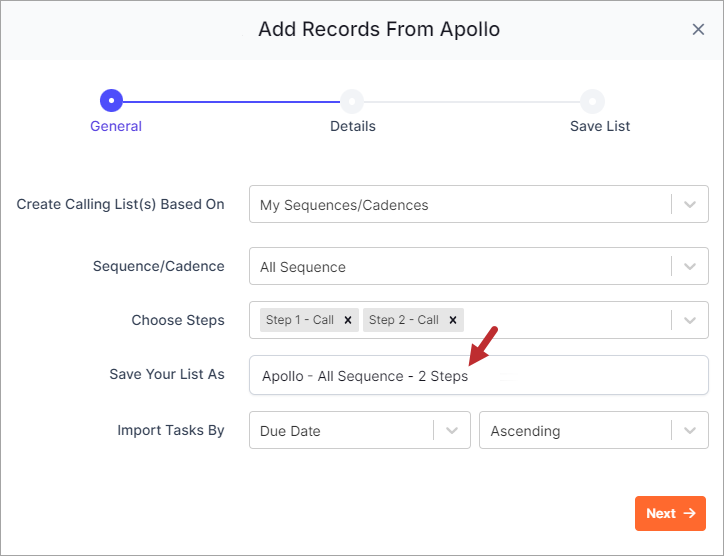Open the Sequence/Cadence dropdown chevron

pos(690,266)
